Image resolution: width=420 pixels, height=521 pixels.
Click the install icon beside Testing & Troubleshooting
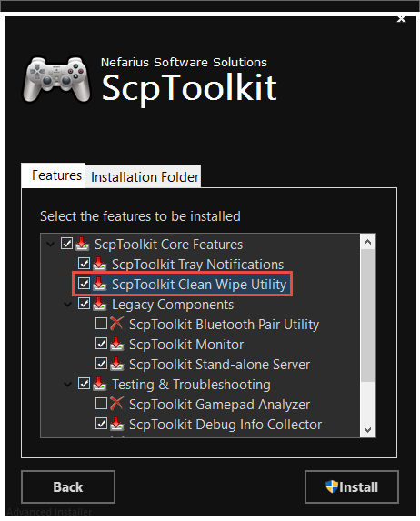(100, 384)
